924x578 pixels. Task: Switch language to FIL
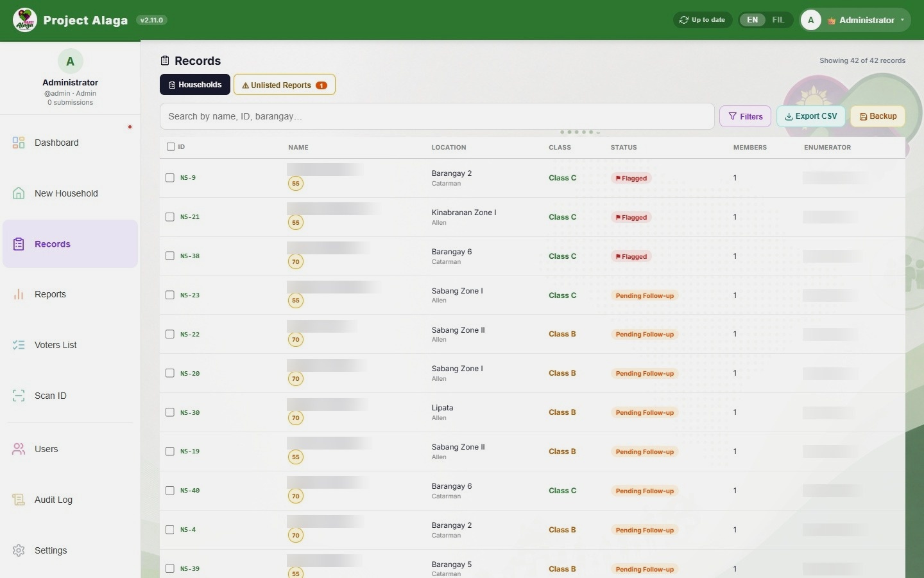[x=778, y=20]
